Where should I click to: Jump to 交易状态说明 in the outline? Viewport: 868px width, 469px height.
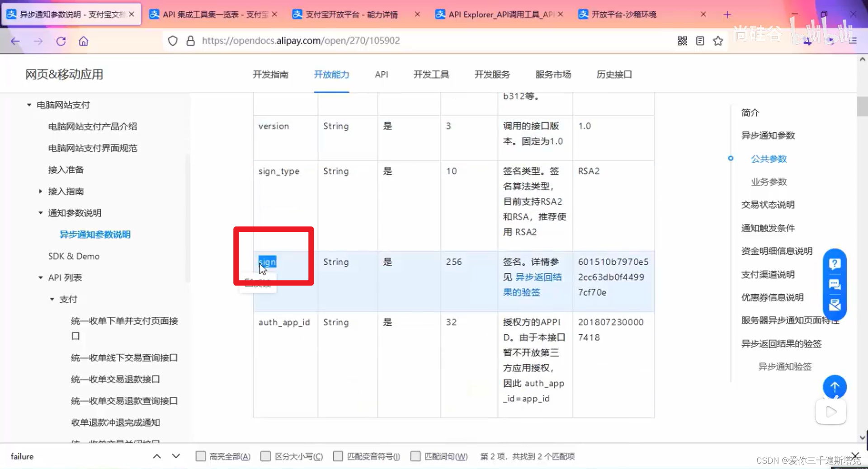click(768, 205)
